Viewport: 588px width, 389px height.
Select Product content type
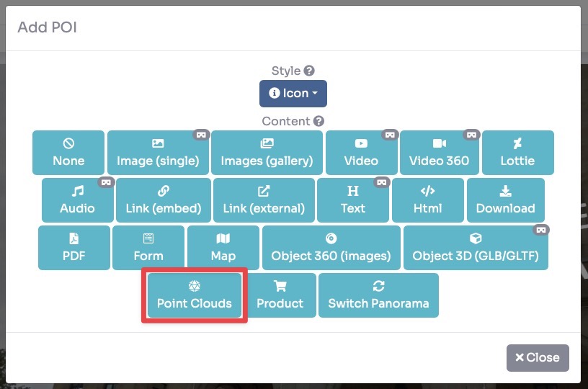(x=280, y=295)
